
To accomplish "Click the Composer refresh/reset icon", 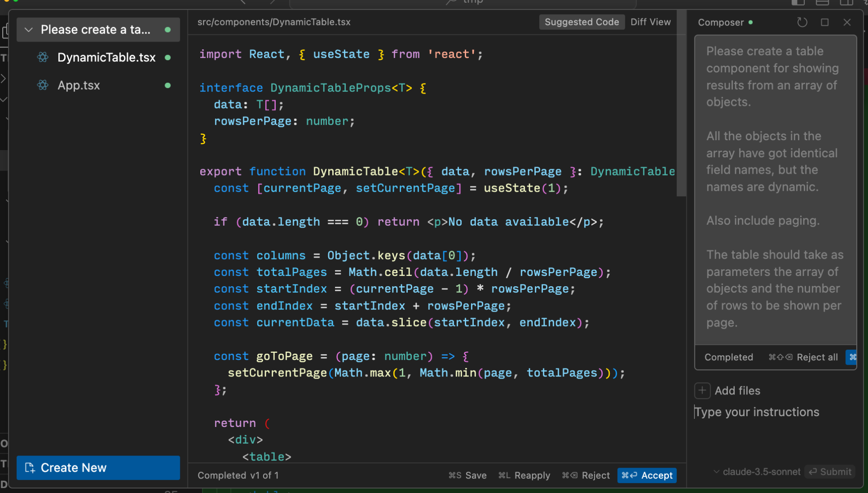I will [x=802, y=22].
